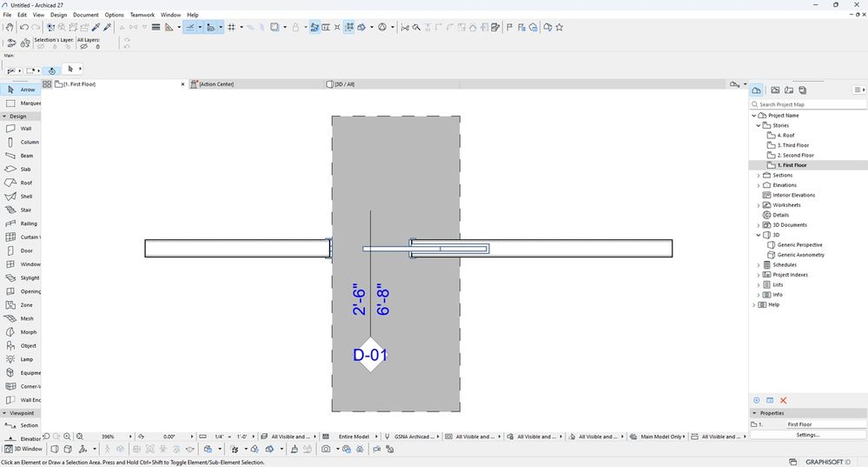868x467 pixels.
Task: Toggle the suspend groups button
Action: click(348, 27)
